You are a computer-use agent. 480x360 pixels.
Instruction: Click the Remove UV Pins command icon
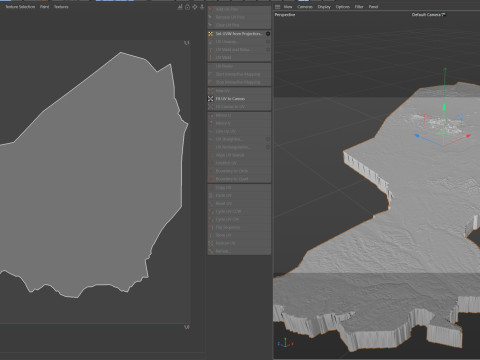(210, 17)
